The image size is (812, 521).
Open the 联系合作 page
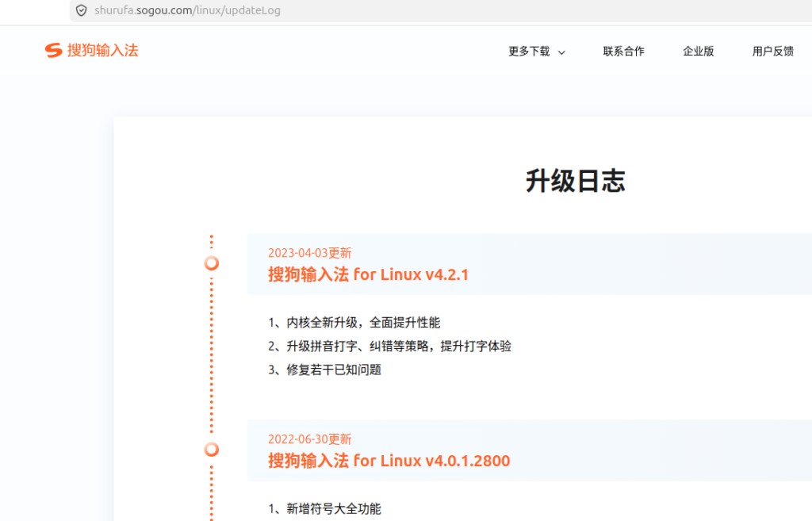tap(623, 52)
